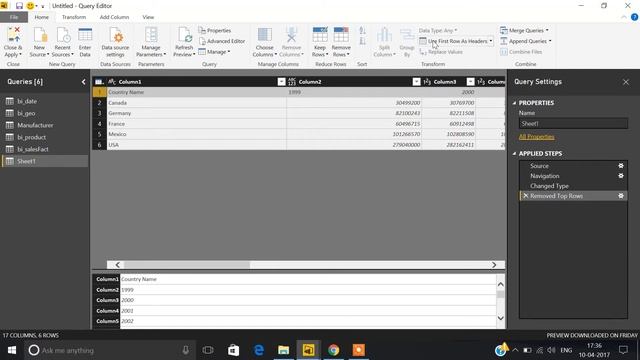Open the Windows Start menu
Viewport: 640px width, 360px height.
pyautogui.click(x=12, y=350)
